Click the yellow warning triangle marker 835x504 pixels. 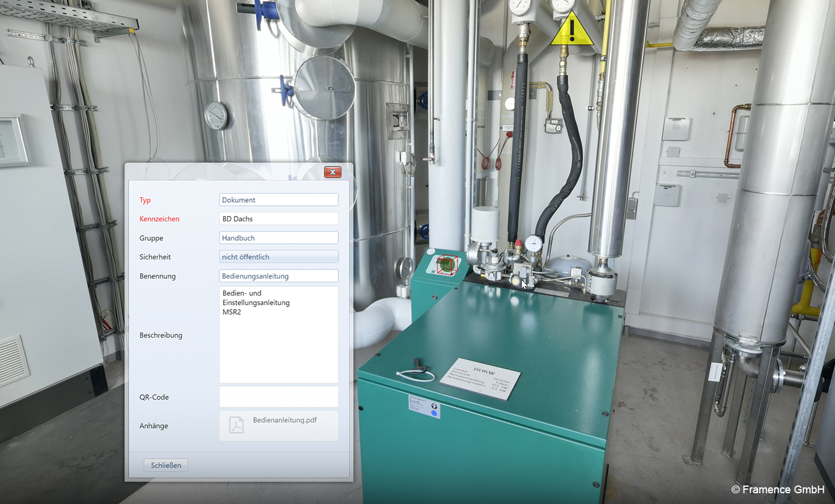(572, 31)
